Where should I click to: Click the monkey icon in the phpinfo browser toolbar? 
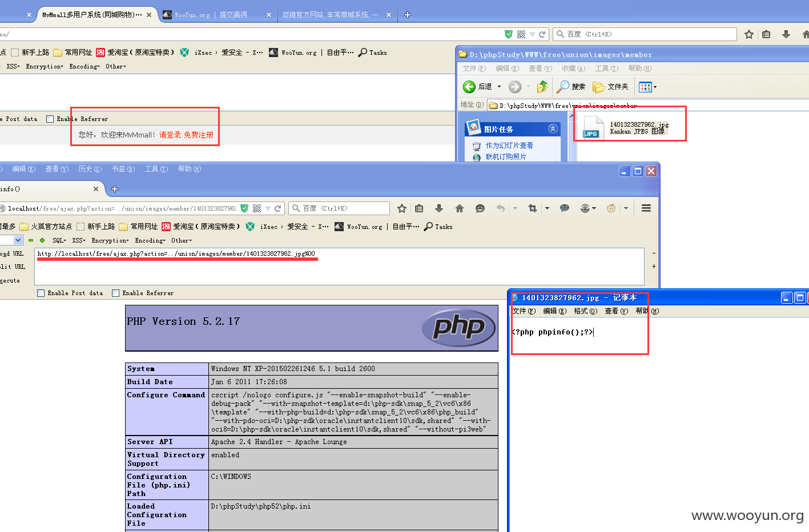tap(611, 208)
